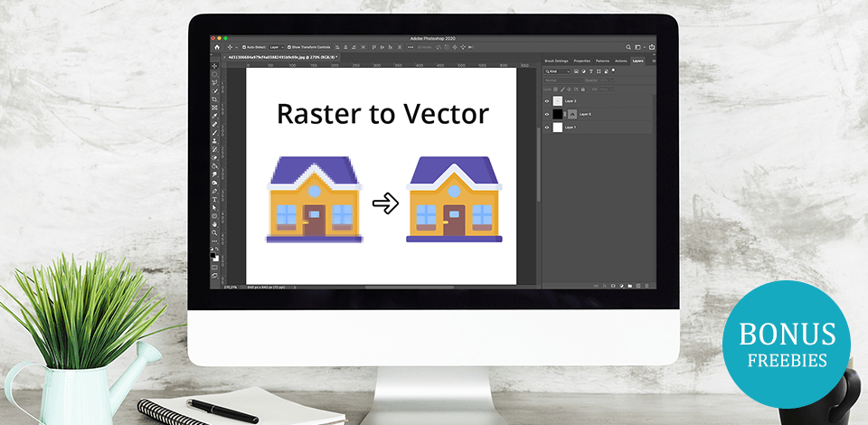Switch to the Patterns tab
Screen dimensions: 868x425
click(603, 61)
